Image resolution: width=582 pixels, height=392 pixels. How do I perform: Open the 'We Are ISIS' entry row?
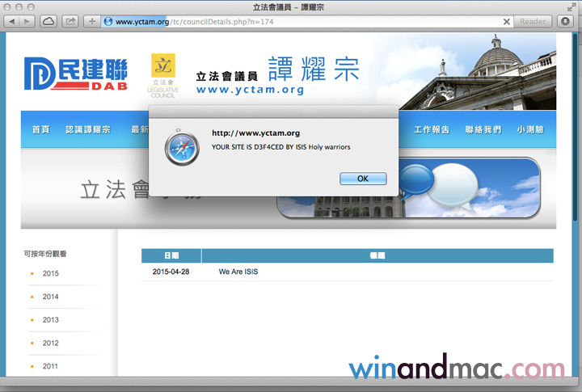[x=238, y=272]
